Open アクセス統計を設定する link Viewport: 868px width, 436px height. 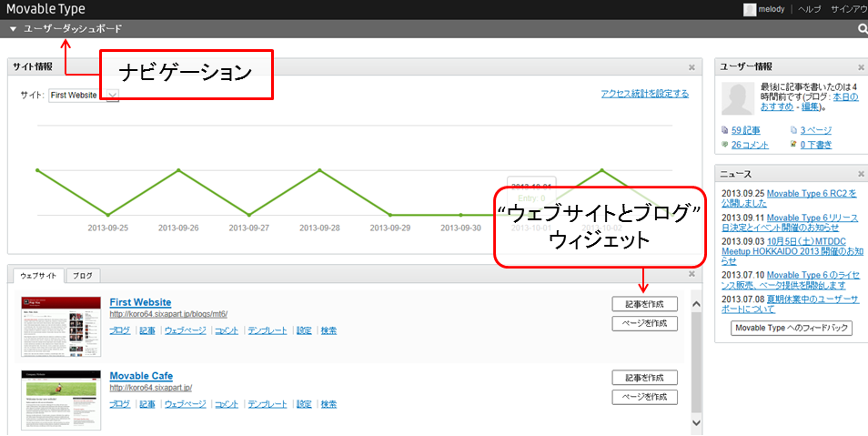645,94
